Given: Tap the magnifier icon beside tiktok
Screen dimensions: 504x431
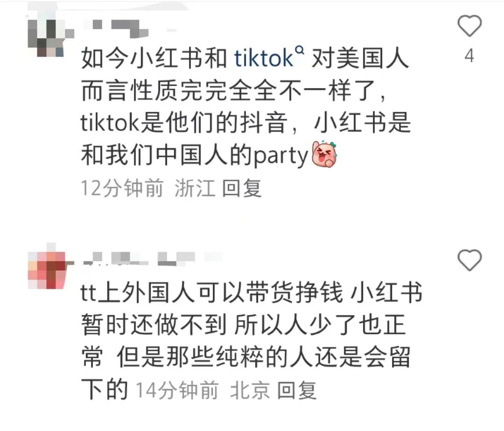Looking at the screenshot, I should (299, 50).
